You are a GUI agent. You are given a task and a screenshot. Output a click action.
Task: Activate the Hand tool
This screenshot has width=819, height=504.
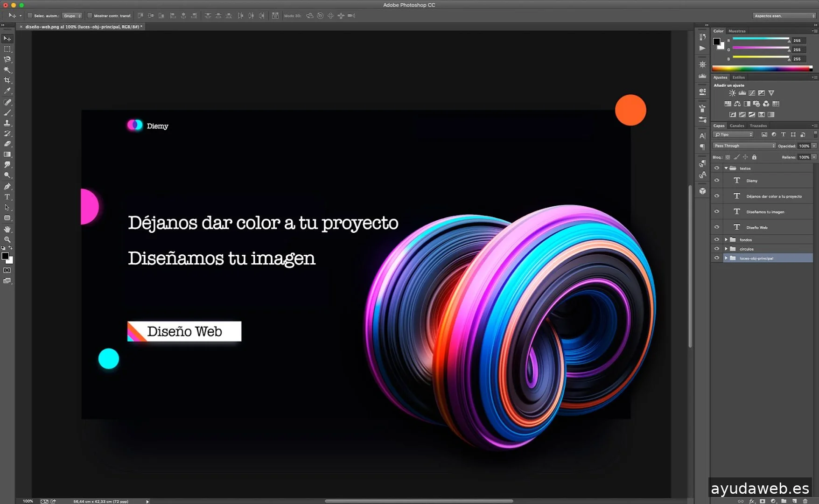click(7, 229)
